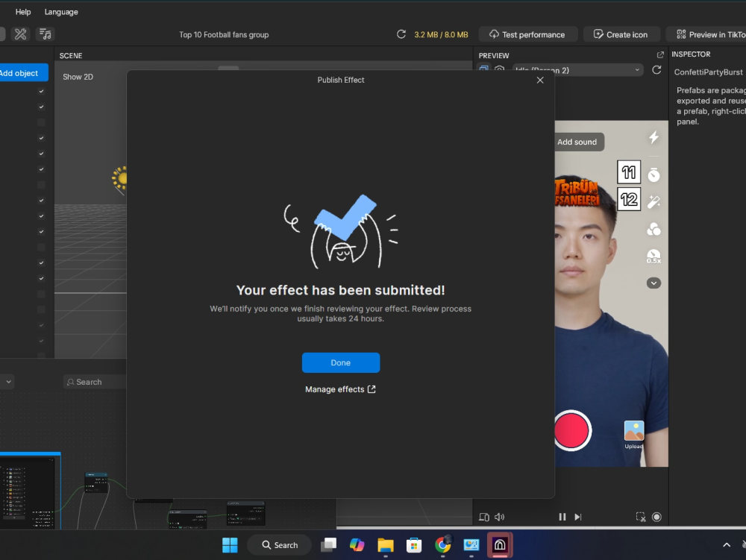Select the number 11 tile
746x560 pixels.
tap(628, 172)
